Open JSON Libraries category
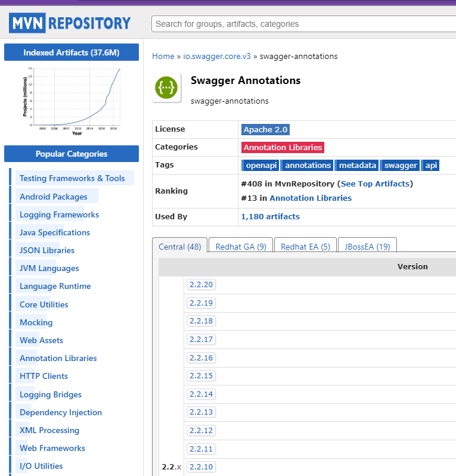 pos(47,250)
